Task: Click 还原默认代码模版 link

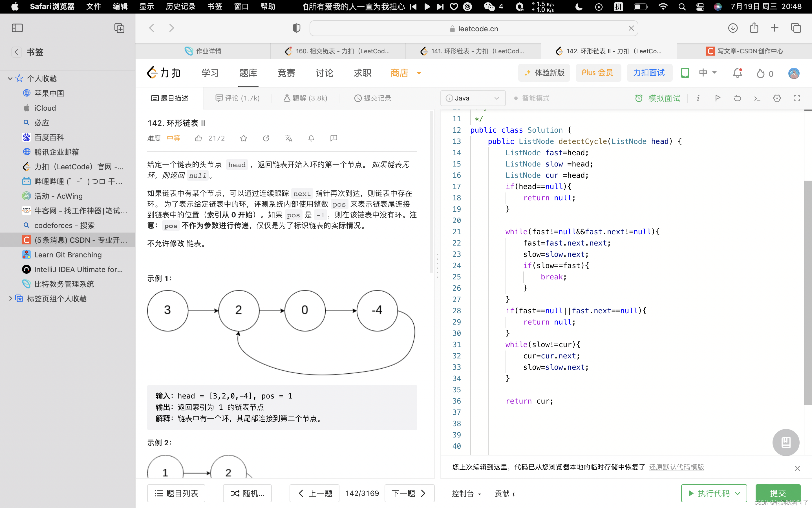Action: pos(676,467)
